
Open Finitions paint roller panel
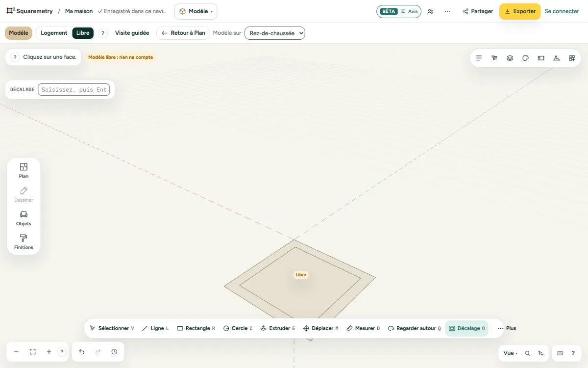click(x=24, y=242)
